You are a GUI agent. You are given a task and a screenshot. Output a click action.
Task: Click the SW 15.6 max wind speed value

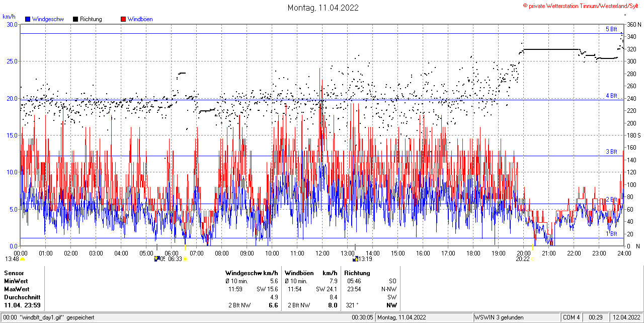click(267, 289)
